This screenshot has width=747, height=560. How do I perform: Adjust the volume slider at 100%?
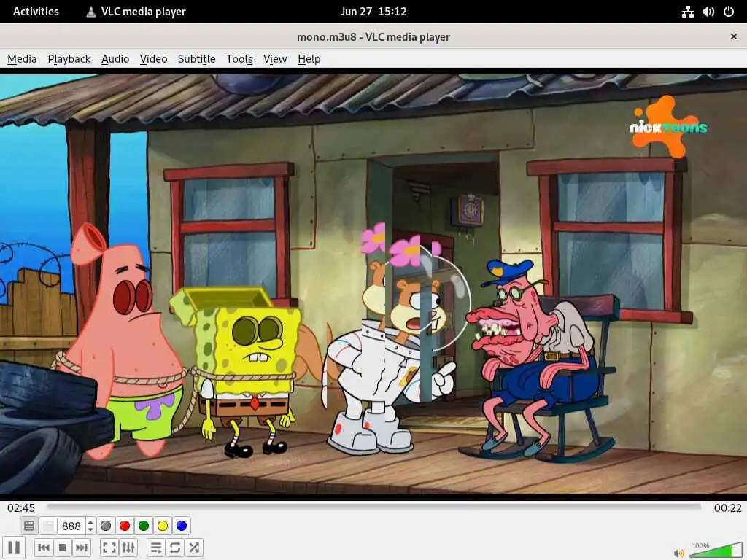pyautogui.click(x=715, y=550)
